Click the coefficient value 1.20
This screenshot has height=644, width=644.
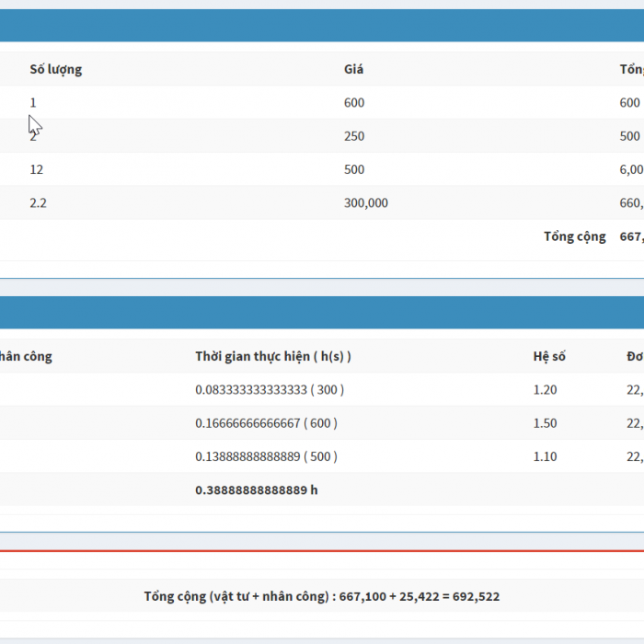545,389
